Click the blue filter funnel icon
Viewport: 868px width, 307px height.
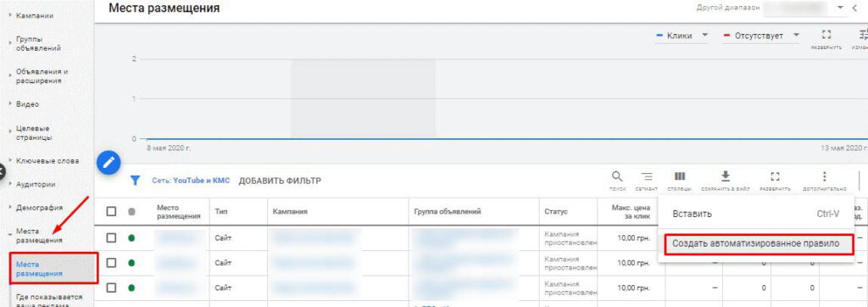(135, 181)
